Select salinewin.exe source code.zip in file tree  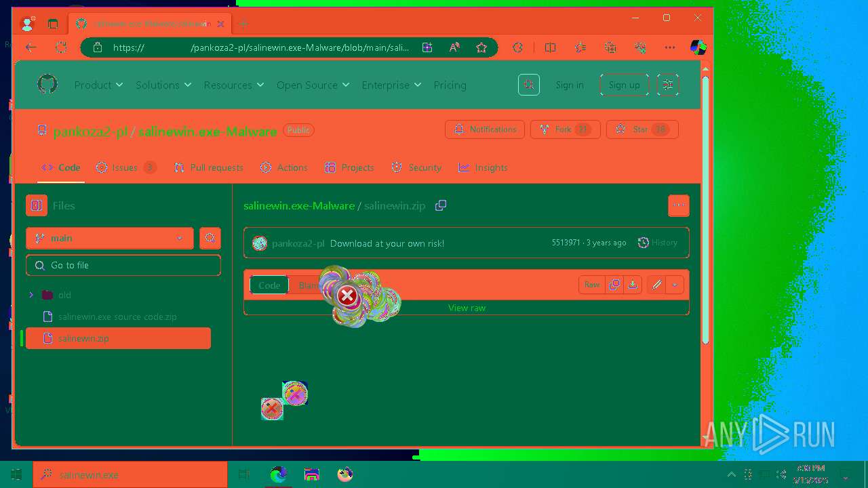[118, 317]
